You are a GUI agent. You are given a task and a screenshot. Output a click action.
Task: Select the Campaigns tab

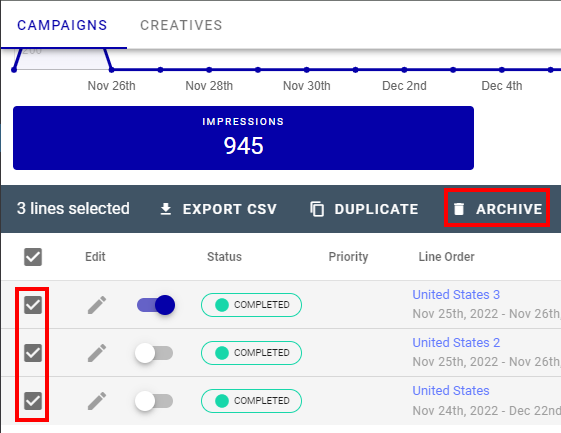pyautogui.click(x=62, y=25)
